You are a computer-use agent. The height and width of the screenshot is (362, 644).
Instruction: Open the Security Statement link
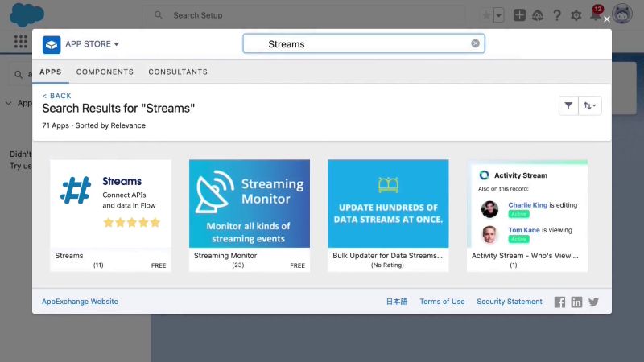click(510, 301)
